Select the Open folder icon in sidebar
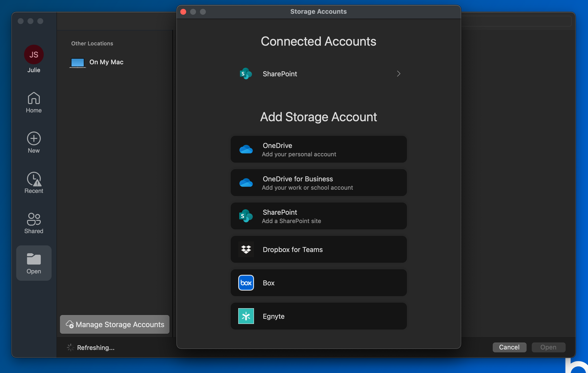Image resolution: width=588 pixels, height=373 pixels. click(34, 259)
